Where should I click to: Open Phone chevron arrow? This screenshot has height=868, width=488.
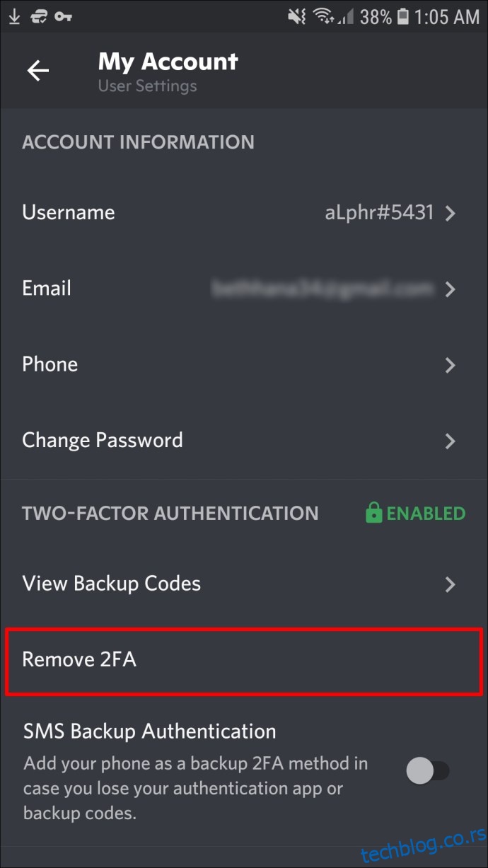coord(451,365)
